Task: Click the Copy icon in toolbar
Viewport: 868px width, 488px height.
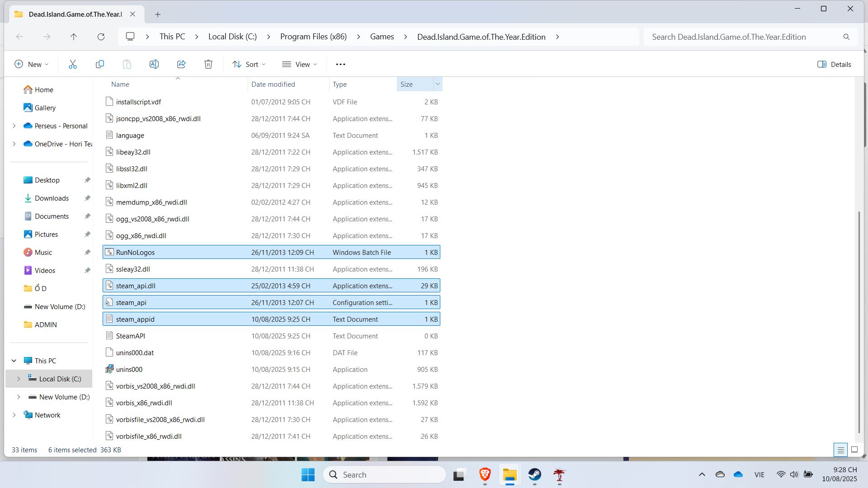Action: coord(100,64)
